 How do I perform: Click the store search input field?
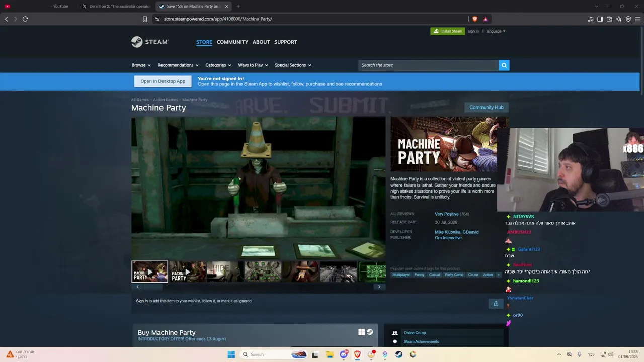click(428, 65)
